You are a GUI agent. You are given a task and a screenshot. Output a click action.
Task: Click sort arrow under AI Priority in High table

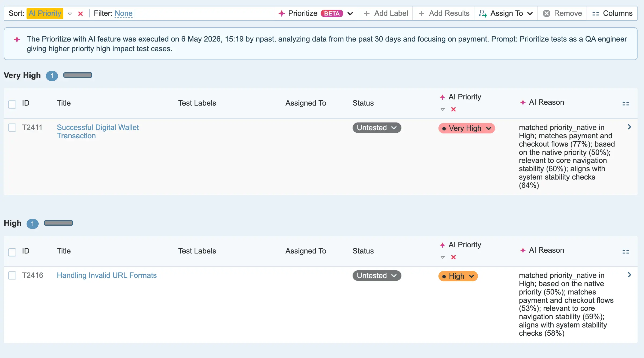[443, 257]
